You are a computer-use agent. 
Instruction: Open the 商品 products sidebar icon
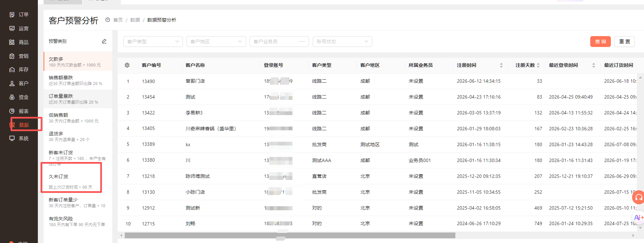coord(12,42)
